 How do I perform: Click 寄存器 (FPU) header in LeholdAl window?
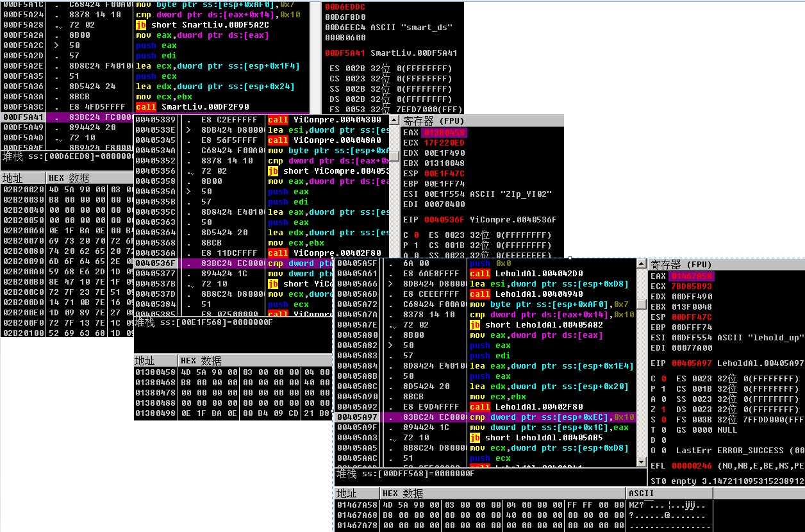pyautogui.click(x=726, y=263)
